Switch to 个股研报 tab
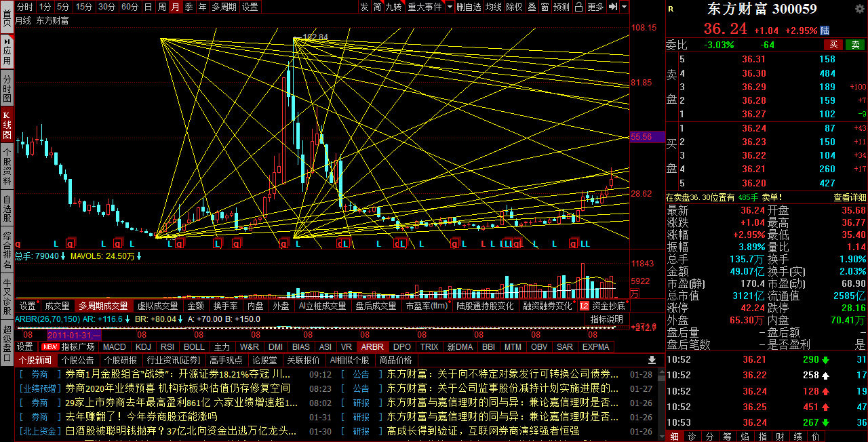This screenshot has height=442, width=868. (121, 360)
